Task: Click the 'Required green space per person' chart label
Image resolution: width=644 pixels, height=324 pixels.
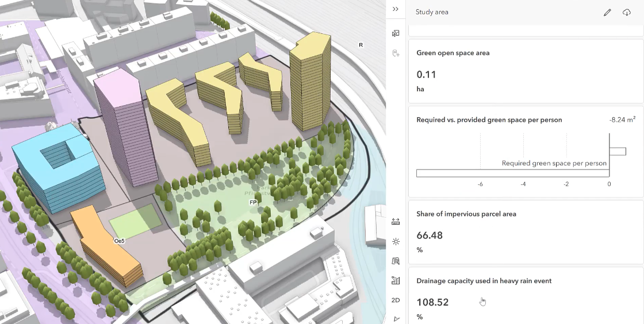Action: pyautogui.click(x=554, y=163)
